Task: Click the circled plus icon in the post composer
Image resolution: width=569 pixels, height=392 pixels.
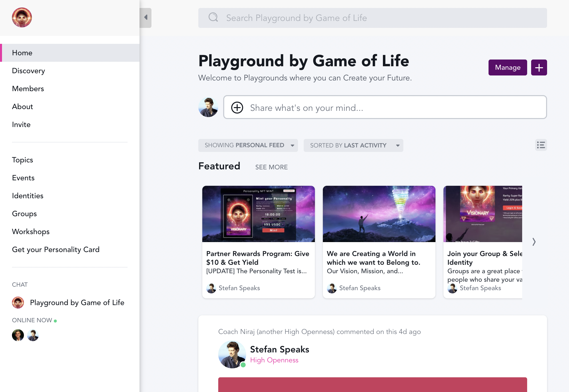Action: [237, 108]
